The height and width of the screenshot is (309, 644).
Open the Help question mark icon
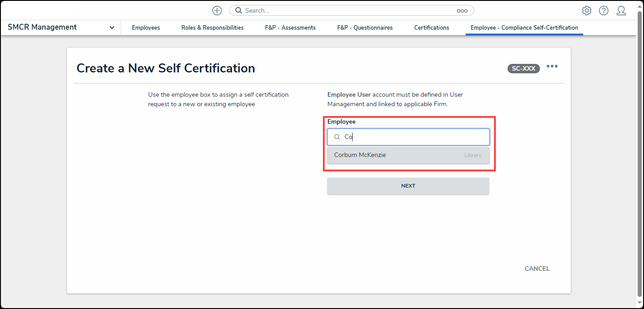[x=603, y=10]
